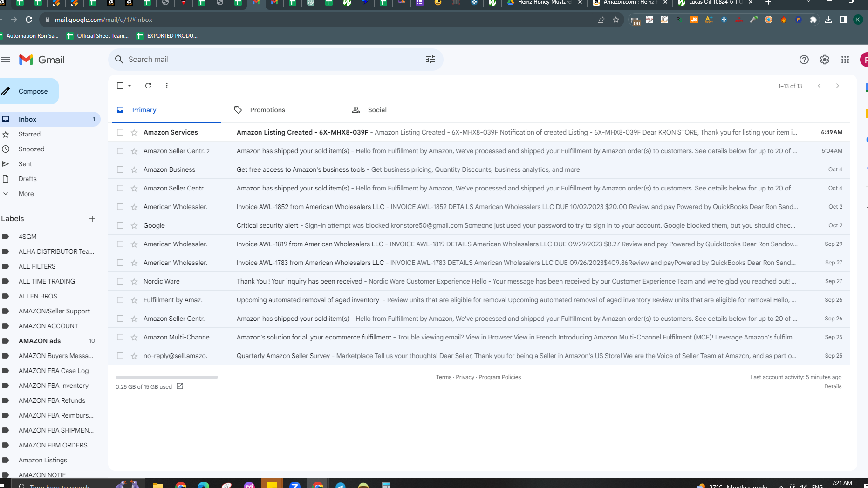868x488 pixels.
Task: Open the Amazon Listings label
Action: 43,460
